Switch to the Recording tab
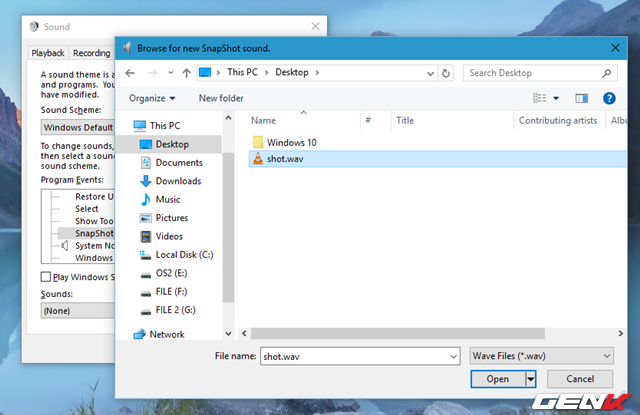This screenshot has height=415, width=640. point(91,53)
